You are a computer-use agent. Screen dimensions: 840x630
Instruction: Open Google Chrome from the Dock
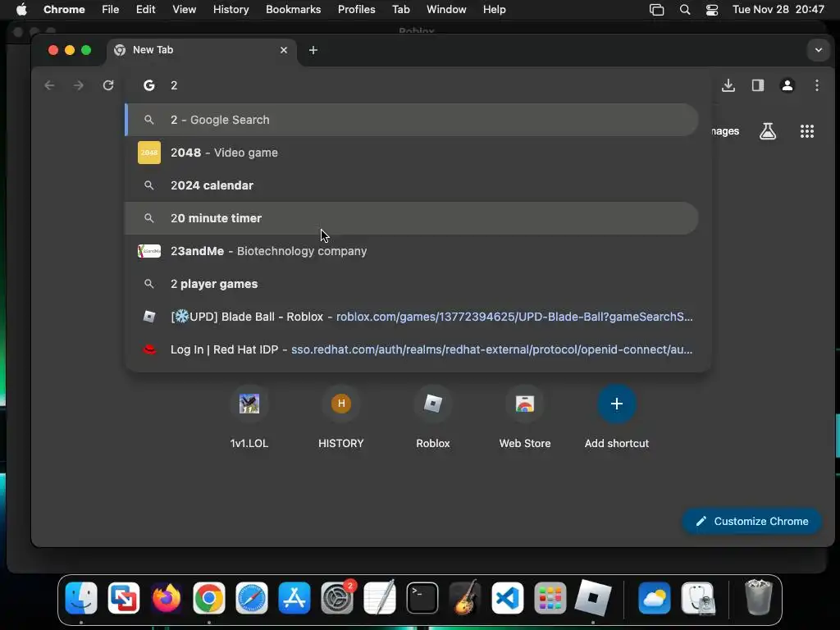point(209,598)
